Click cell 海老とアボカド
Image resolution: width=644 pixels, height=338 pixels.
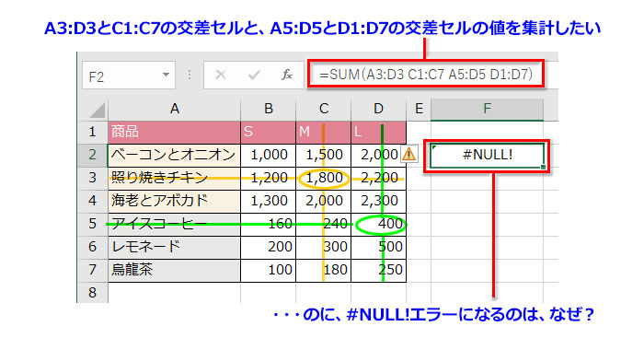(x=174, y=201)
